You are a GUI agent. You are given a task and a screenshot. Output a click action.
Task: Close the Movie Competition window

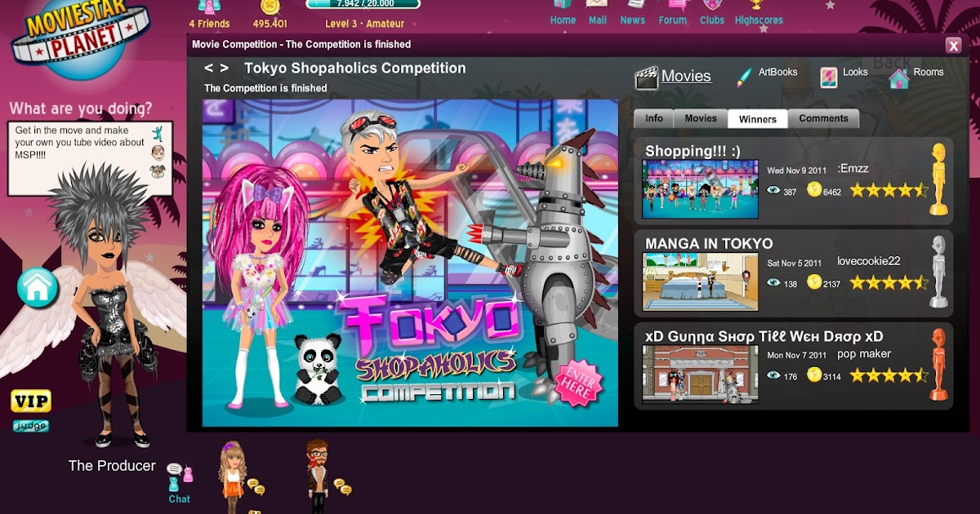coord(953,46)
